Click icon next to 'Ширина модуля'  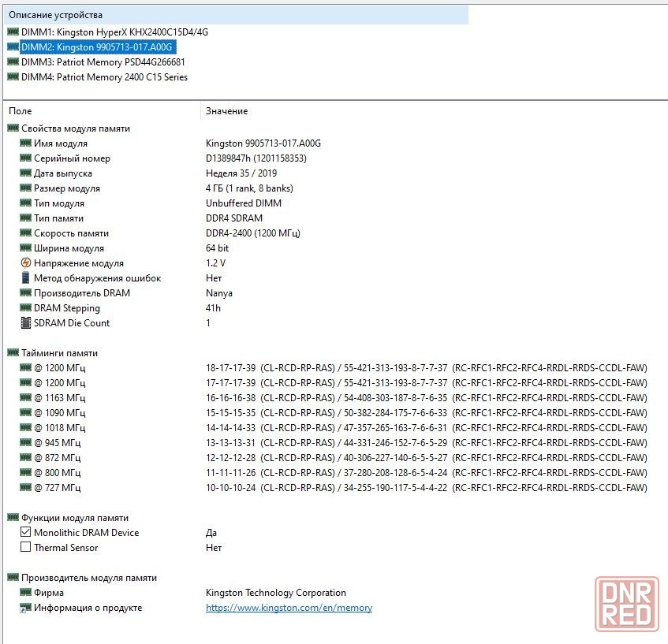tap(25, 248)
